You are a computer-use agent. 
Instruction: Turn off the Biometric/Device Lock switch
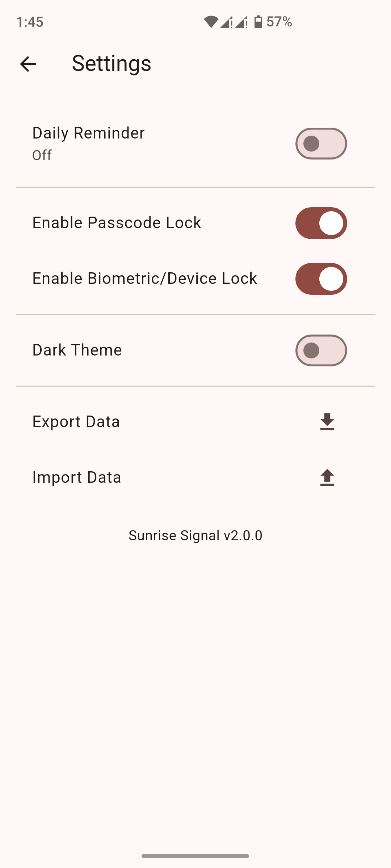click(321, 279)
